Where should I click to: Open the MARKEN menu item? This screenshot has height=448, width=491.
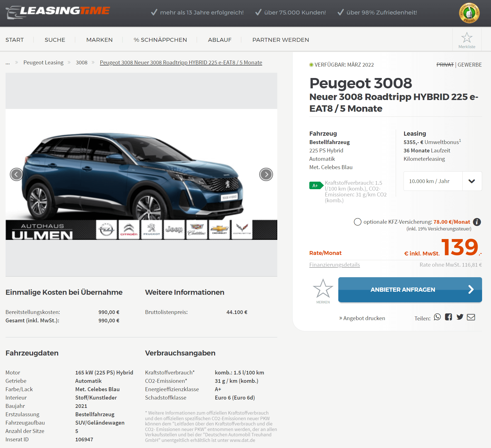click(99, 40)
